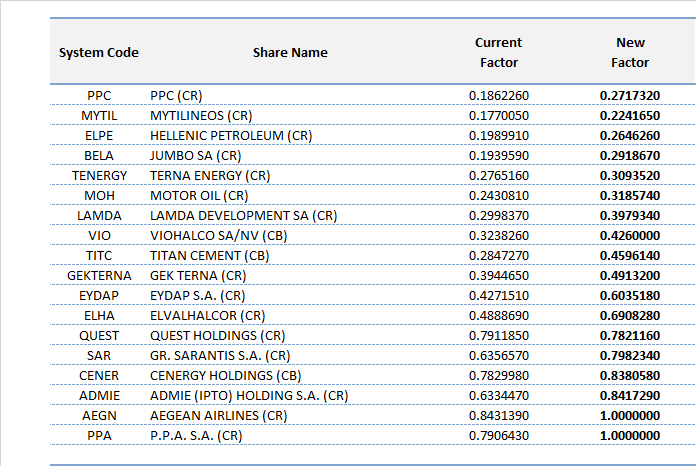
Task: Click the TITAN CEMENT (CB) cell
Action: click(x=210, y=256)
